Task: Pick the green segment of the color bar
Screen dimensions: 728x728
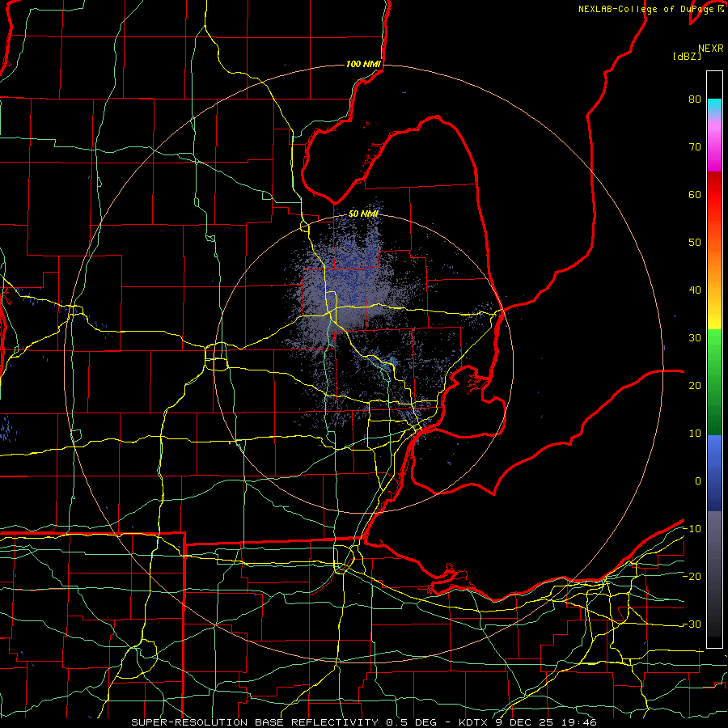Action: point(714,382)
